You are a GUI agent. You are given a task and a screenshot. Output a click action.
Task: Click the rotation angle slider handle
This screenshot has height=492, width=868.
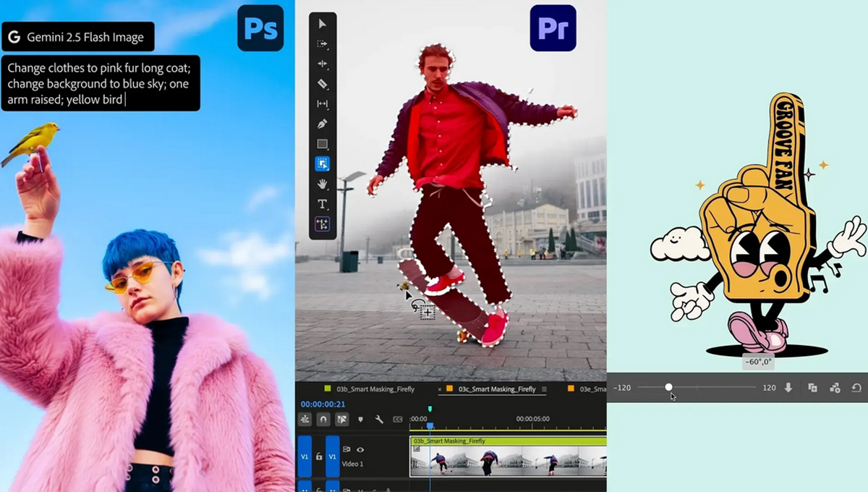tap(668, 388)
